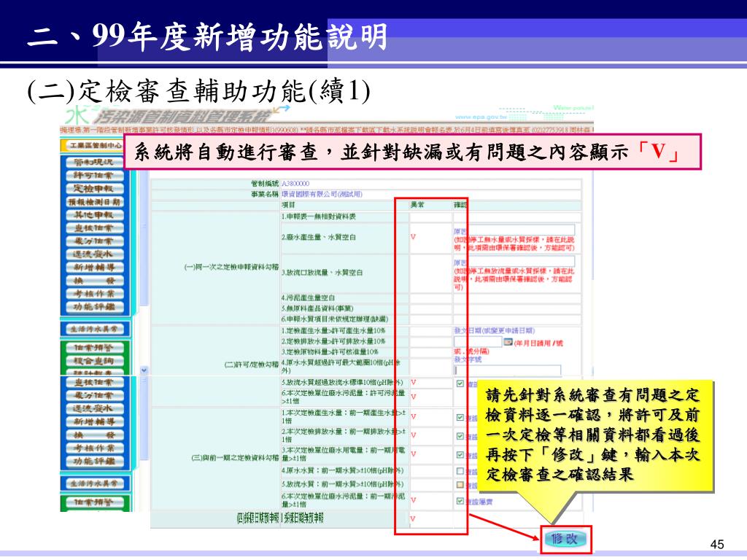
Task: Open 管制現況 in the sidebar
Action: click(x=94, y=163)
